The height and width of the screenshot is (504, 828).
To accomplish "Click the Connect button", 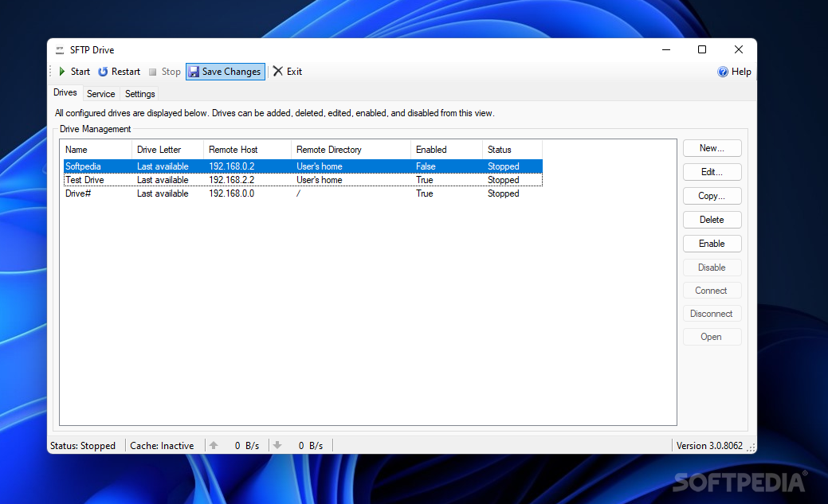I will [x=712, y=291].
